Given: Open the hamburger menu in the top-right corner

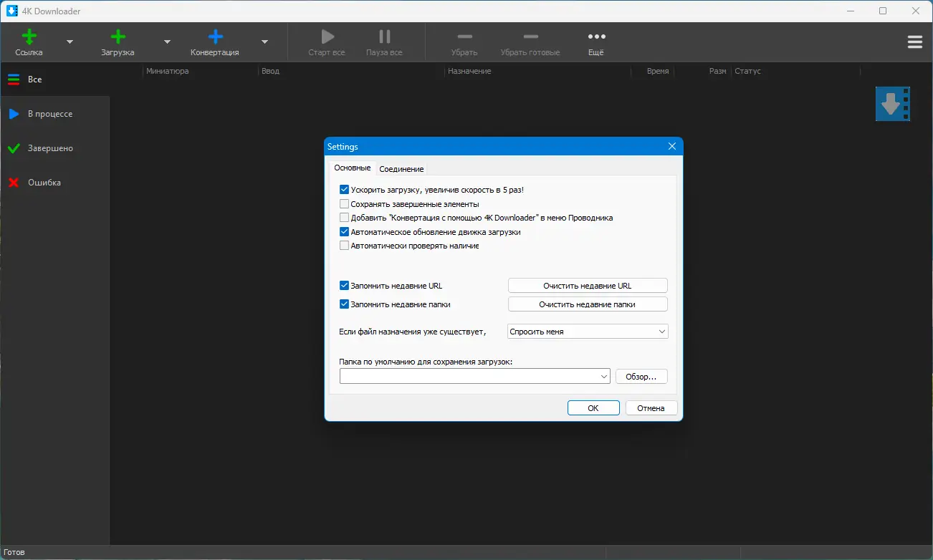Looking at the screenshot, I should (x=914, y=42).
